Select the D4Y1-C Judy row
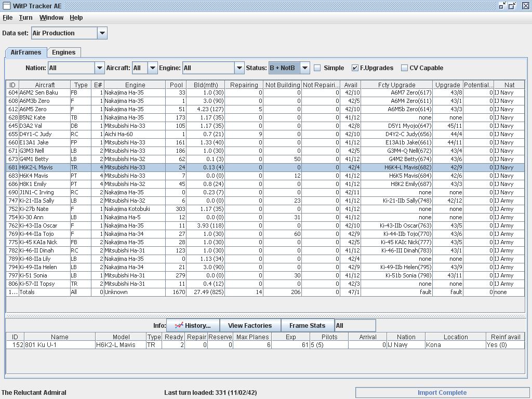This screenshot has width=532, height=399. [265, 134]
